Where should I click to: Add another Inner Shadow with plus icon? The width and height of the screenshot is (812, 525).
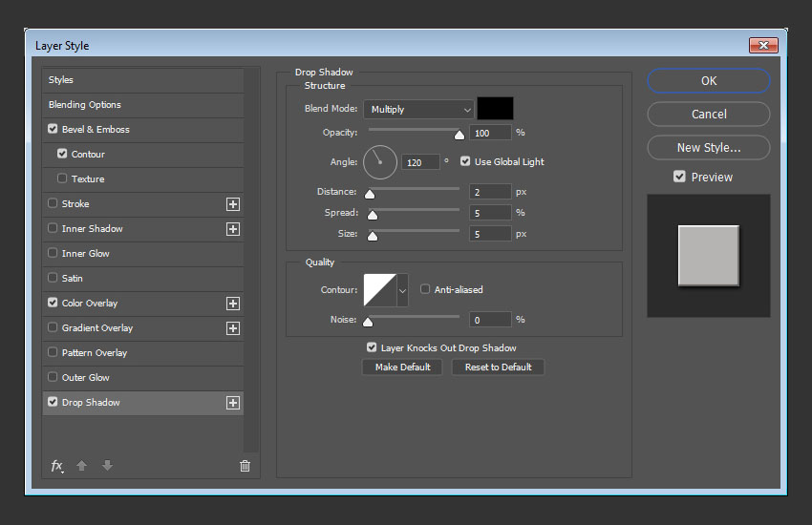[x=233, y=229]
